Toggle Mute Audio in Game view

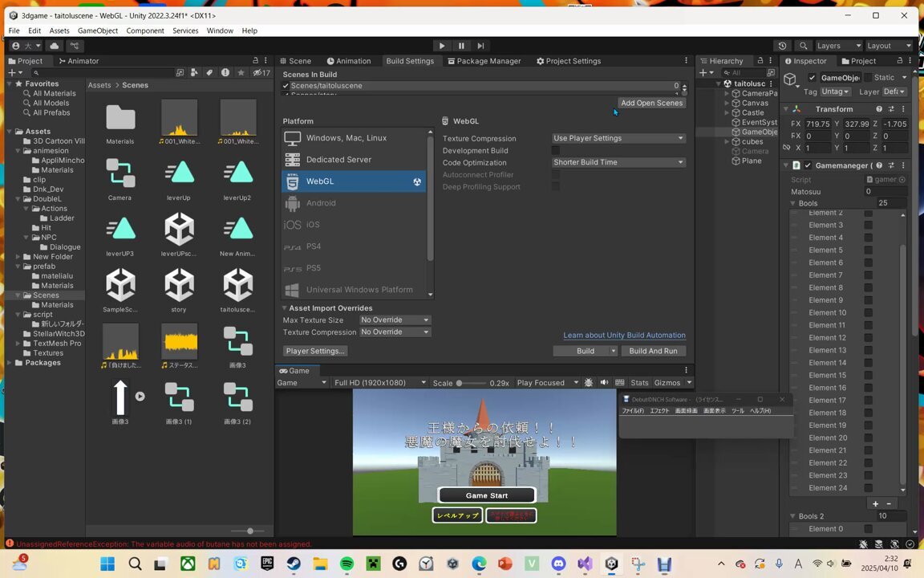coord(604,383)
